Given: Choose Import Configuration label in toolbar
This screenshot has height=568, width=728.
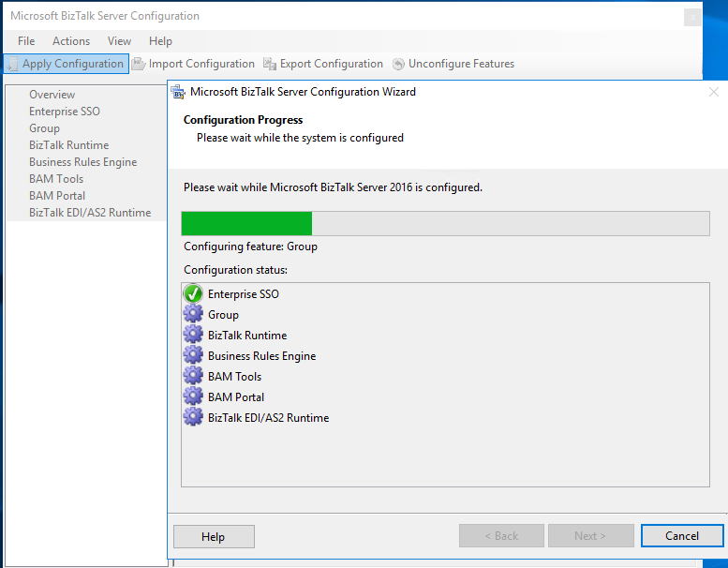Looking at the screenshot, I should tap(201, 64).
